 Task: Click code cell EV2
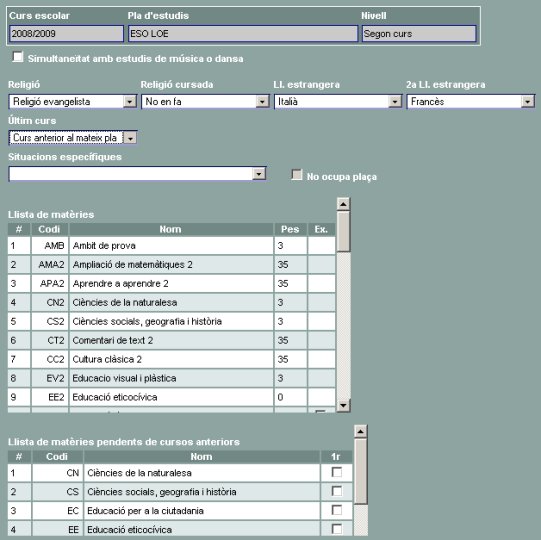(x=50, y=378)
